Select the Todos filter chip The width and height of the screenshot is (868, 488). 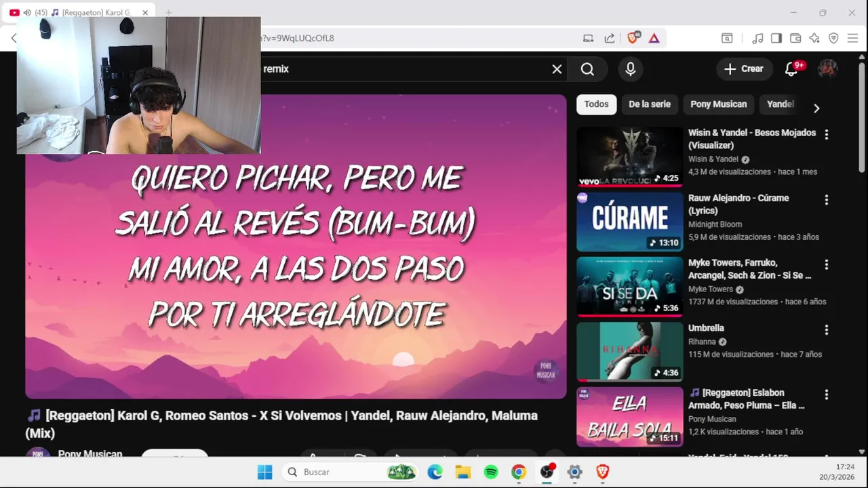(596, 104)
